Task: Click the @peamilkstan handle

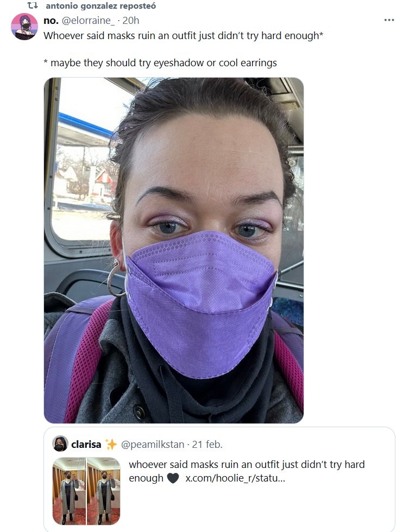Action: point(153,444)
